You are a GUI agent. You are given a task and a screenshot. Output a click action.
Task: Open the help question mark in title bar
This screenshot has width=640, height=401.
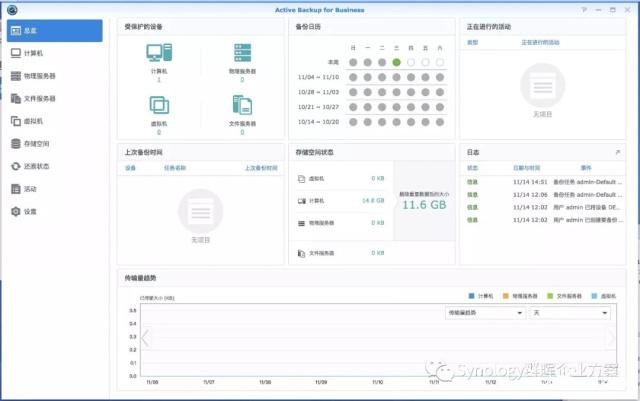(584, 9)
